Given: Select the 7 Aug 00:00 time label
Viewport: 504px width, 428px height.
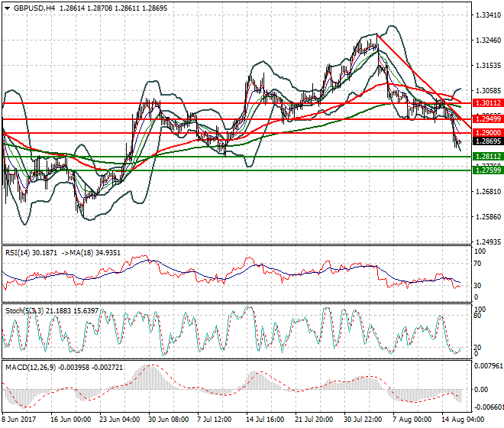Looking at the screenshot, I should click(x=412, y=420).
